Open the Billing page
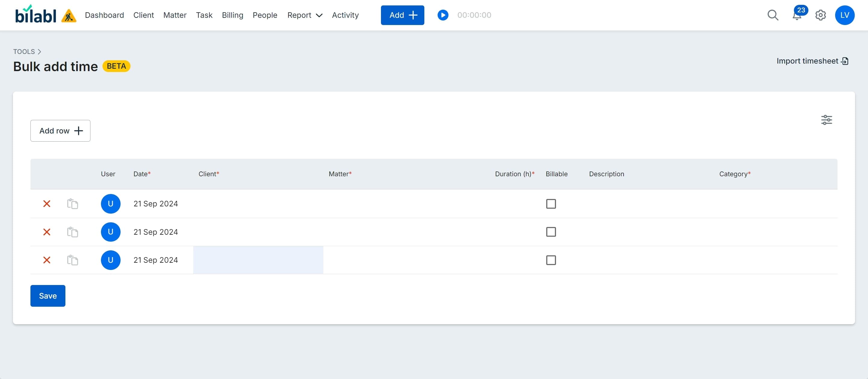The height and width of the screenshot is (379, 868). pyautogui.click(x=232, y=15)
